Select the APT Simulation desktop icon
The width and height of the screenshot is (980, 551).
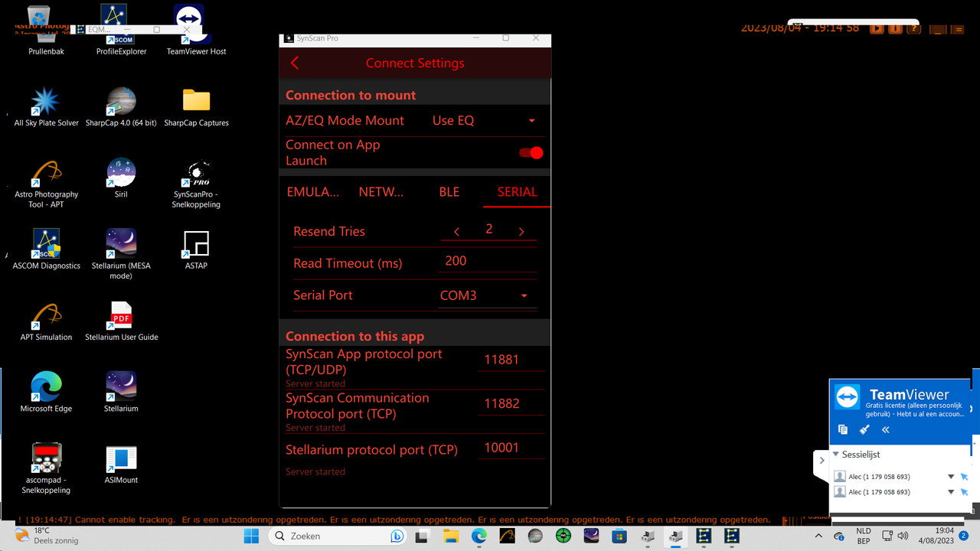46,321
